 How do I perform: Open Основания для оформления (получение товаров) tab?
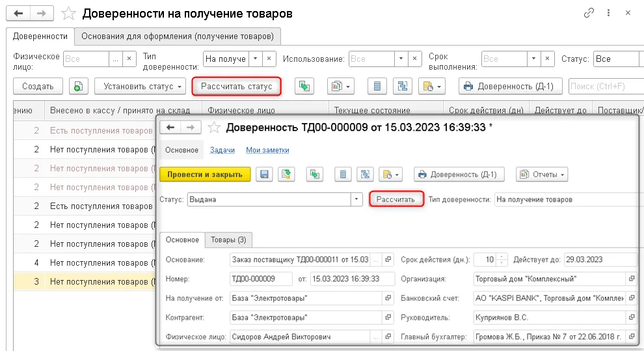178,36
